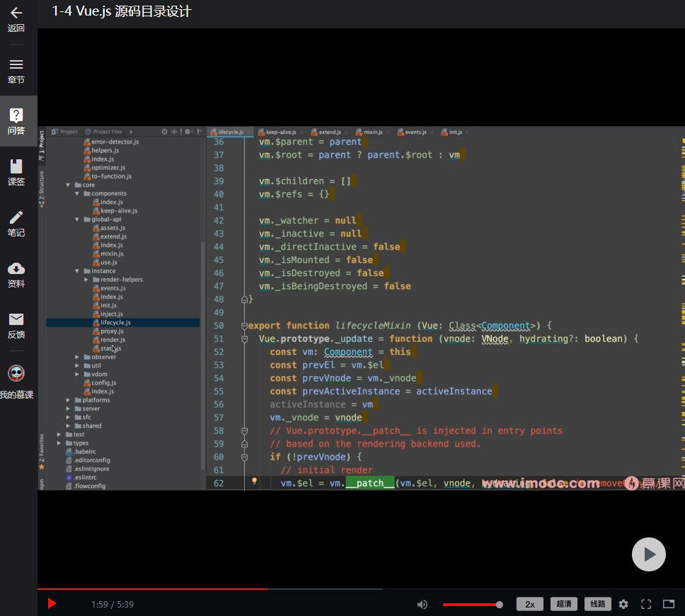
Task: Open config.js in the tree
Action: click(100, 382)
